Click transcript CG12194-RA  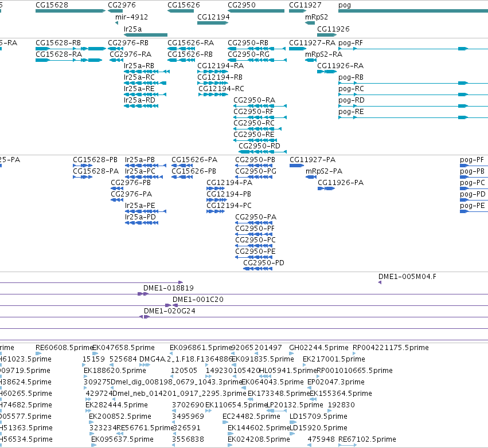click(213, 72)
